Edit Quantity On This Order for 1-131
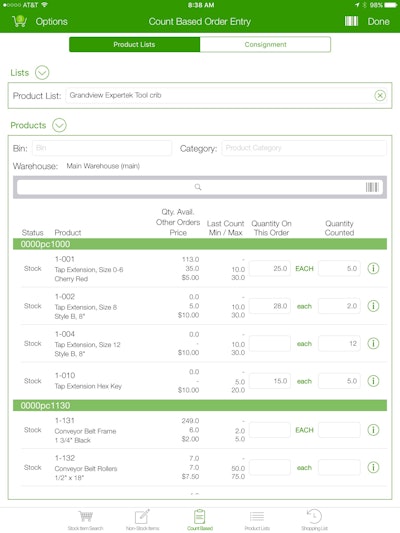 pos(270,430)
